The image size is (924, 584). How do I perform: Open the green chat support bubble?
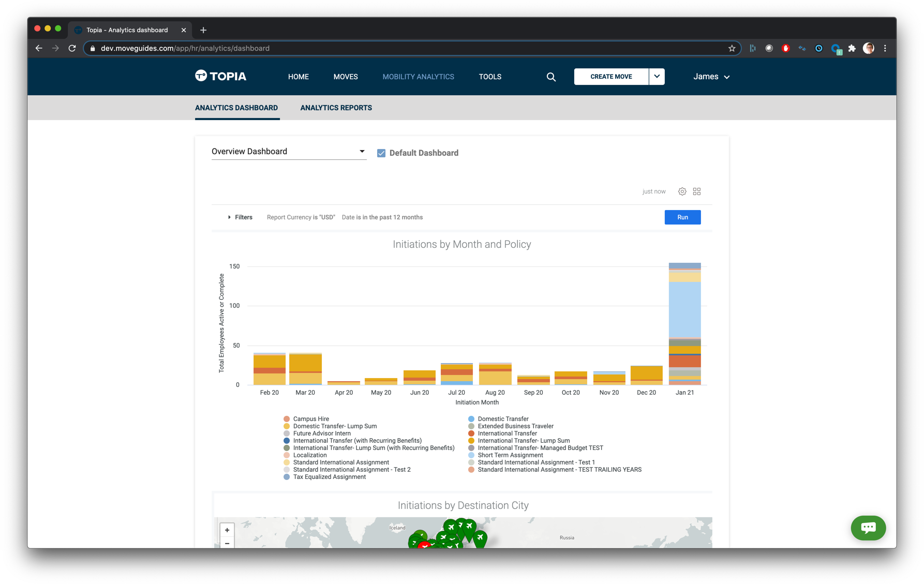point(868,528)
